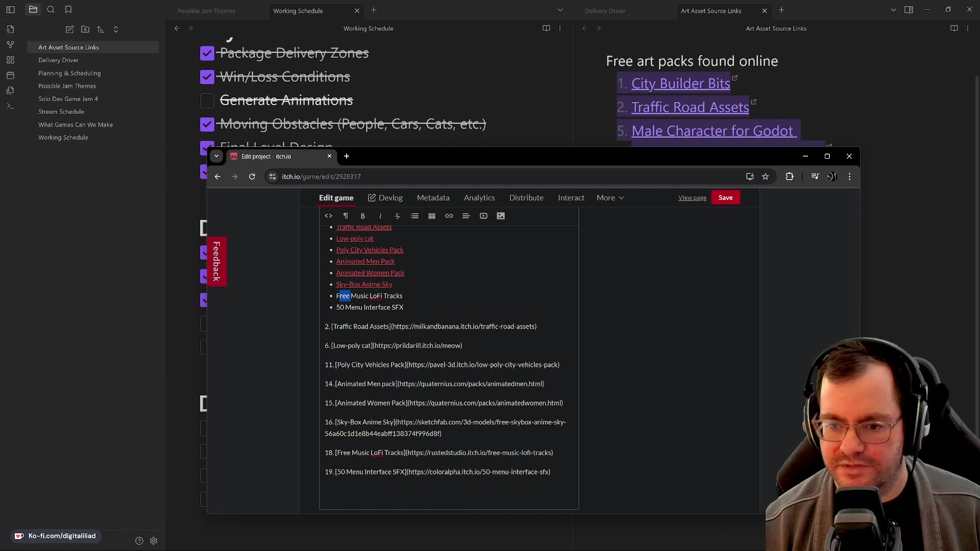Open Obsidian help icon

click(x=139, y=541)
